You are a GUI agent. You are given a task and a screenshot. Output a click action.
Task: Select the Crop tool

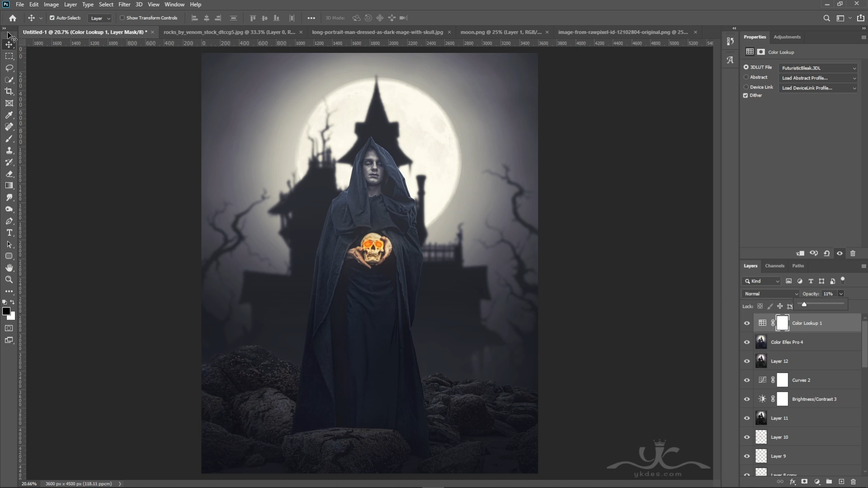9,91
